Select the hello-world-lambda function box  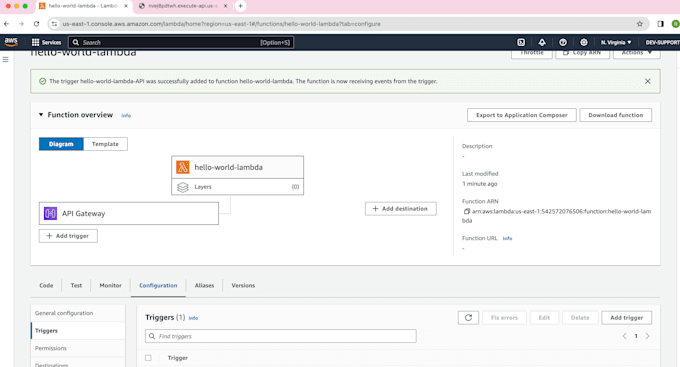(x=238, y=167)
